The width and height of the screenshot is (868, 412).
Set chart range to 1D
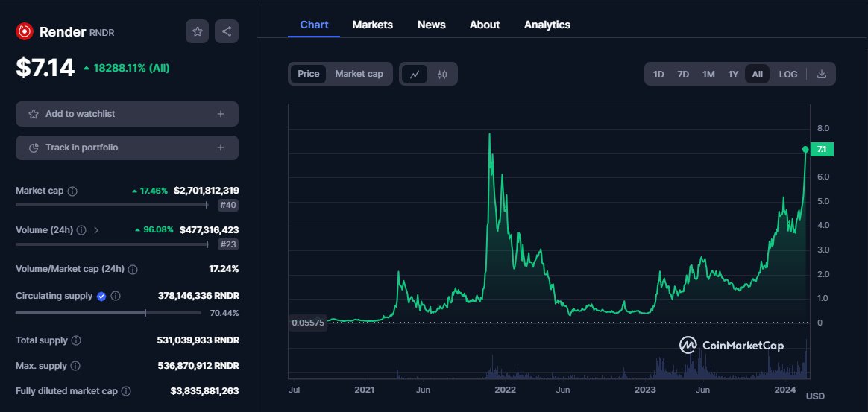[x=658, y=74]
